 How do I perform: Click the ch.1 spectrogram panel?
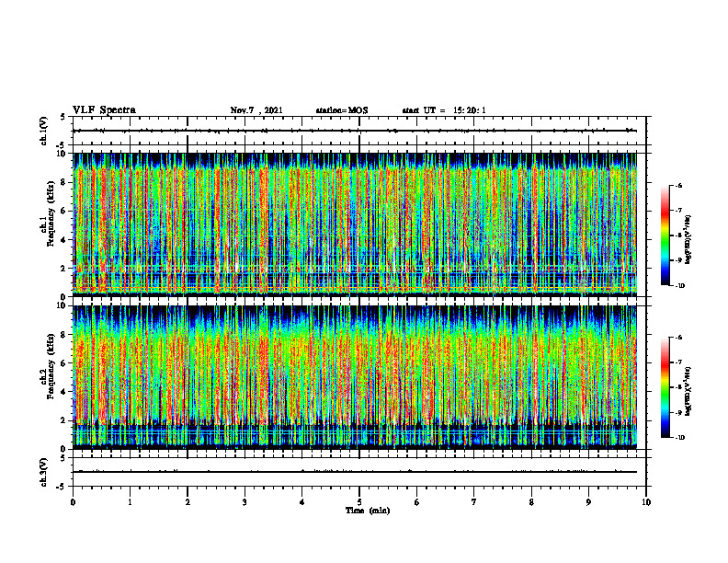[x=355, y=224]
